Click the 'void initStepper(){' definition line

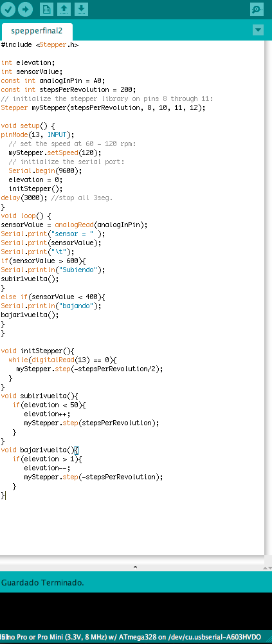[x=38, y=351]
